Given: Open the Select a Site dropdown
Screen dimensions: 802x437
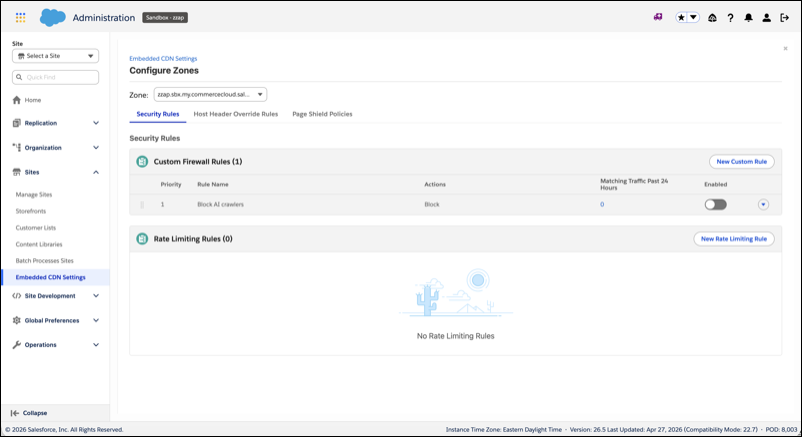Looking at the screenshot, I should (x=55, y=56).
